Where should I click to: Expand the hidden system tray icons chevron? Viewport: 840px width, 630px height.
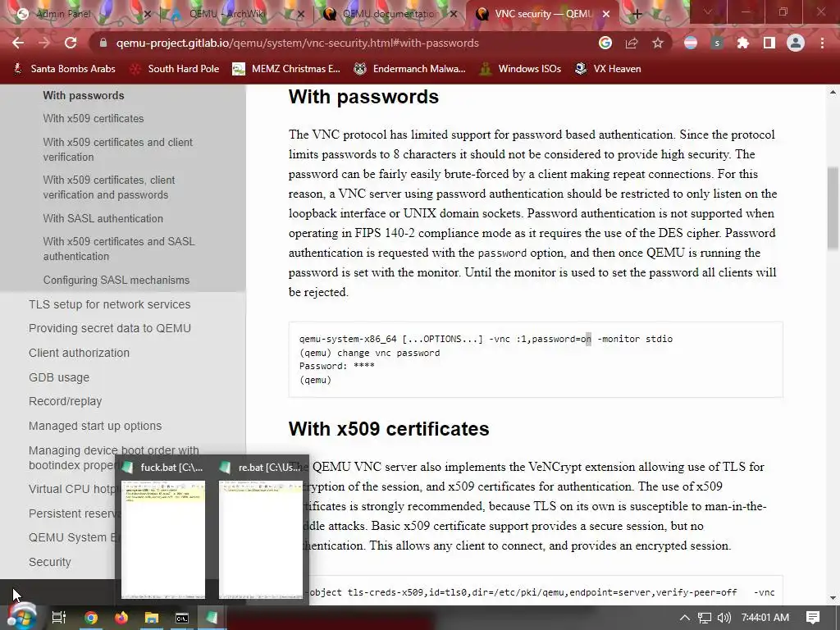(685, 618)
